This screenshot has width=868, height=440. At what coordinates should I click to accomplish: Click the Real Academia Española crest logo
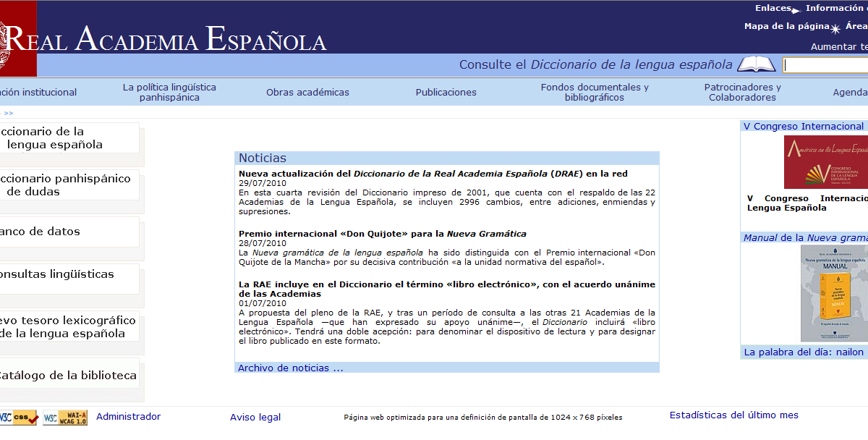click(x=18, y=38)
